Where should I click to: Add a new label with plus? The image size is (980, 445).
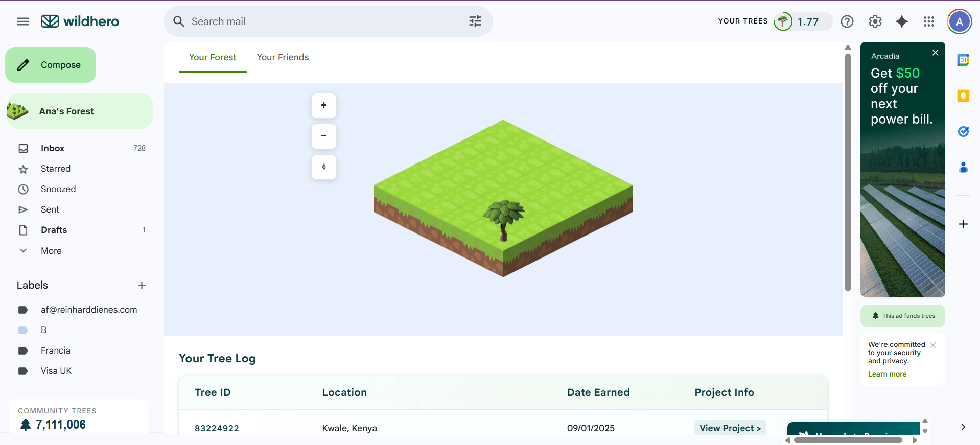pos(142,286)
